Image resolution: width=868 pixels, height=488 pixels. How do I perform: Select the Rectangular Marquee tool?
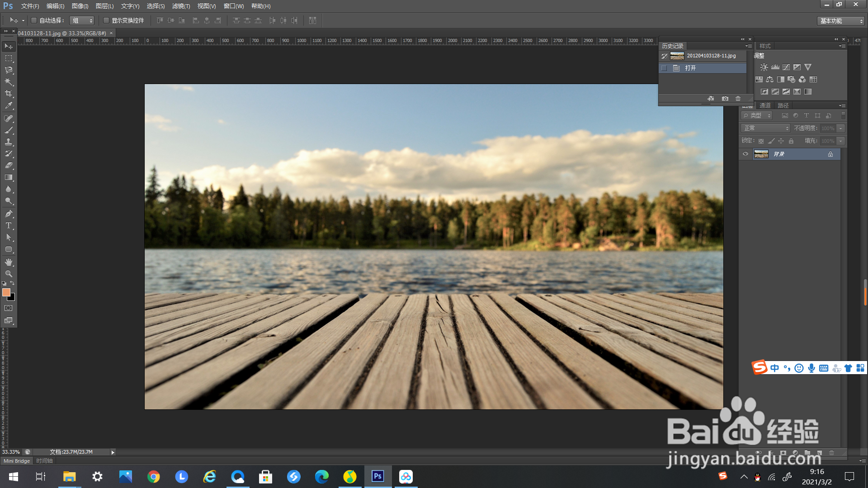tap(9, 58)
